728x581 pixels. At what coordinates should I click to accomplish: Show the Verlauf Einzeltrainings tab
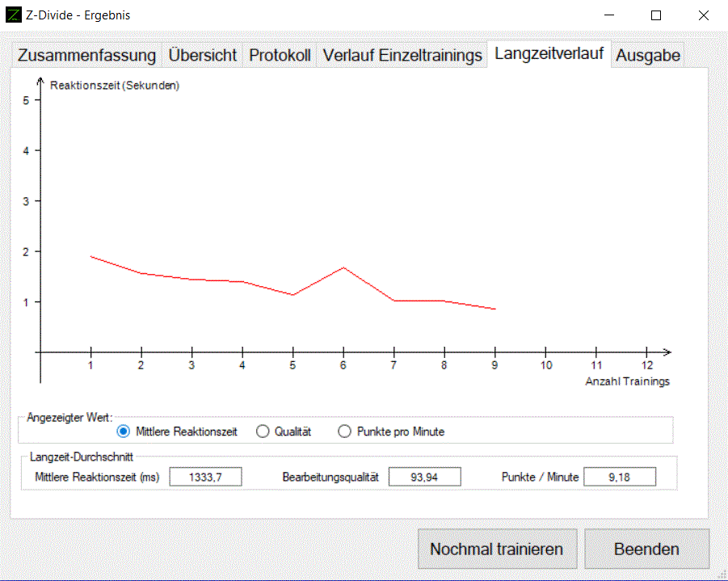click(x=402, y=56)
